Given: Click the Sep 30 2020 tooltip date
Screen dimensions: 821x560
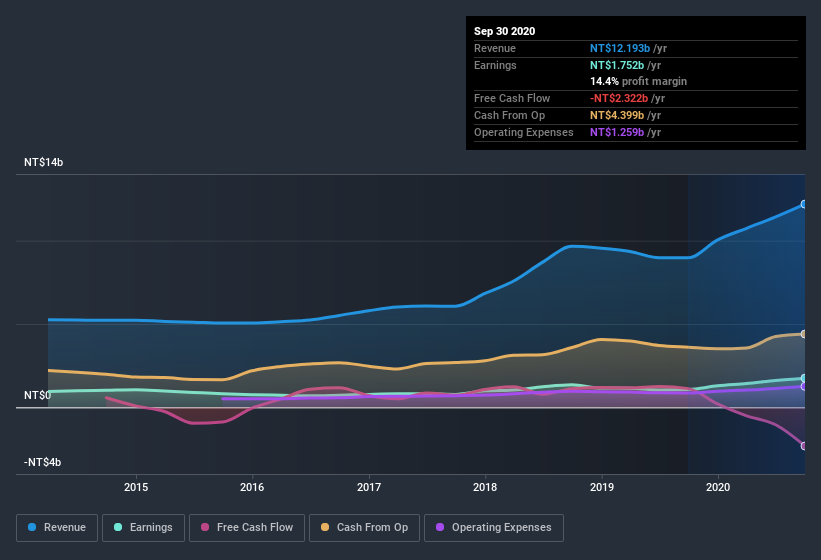Looking at the screenshot, I should 505,31.
